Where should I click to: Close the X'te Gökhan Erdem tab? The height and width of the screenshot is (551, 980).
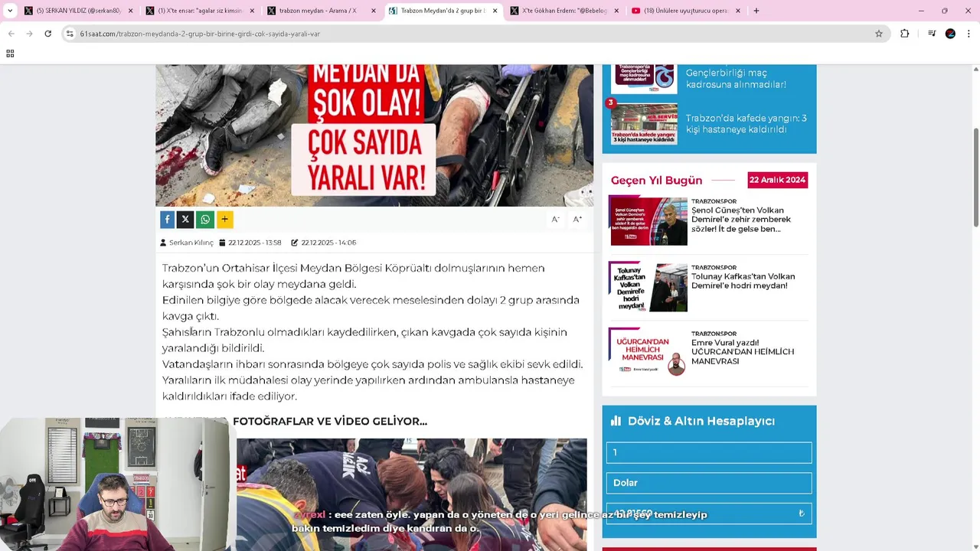[x=616, y=11]
